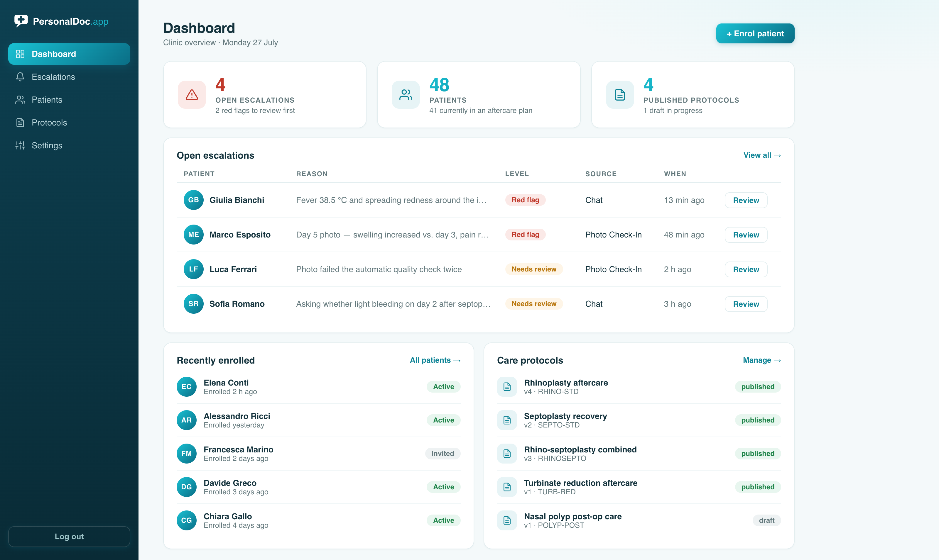This screenshot has width=939, height=560.
Task: Click the red warning triangle icon
Action: tap(192, 95)
